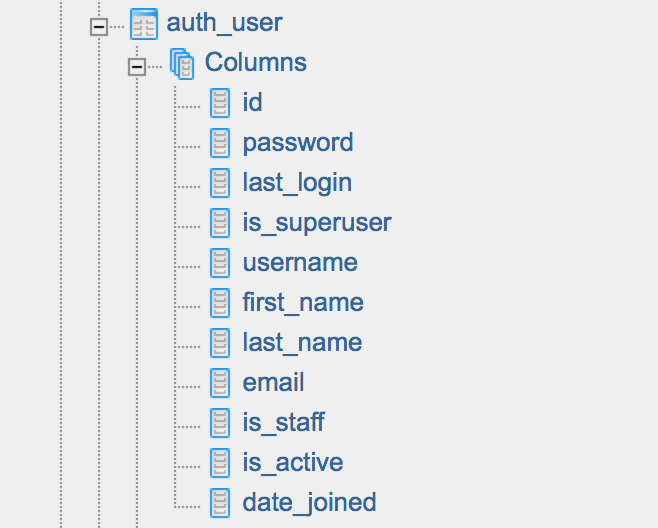Select the is_staff column
Image resolution: width=658 pixels, height=528 pixels.
coord(284,423)
